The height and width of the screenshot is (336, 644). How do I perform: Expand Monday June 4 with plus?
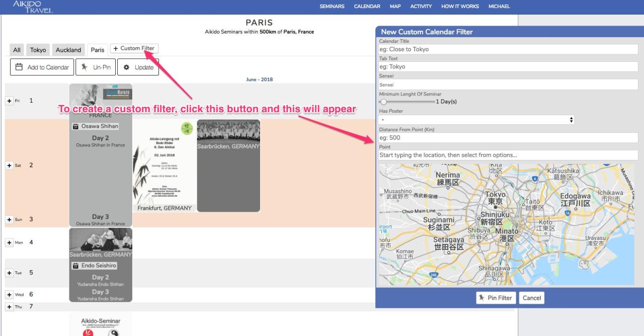click(x=9, y=242)
